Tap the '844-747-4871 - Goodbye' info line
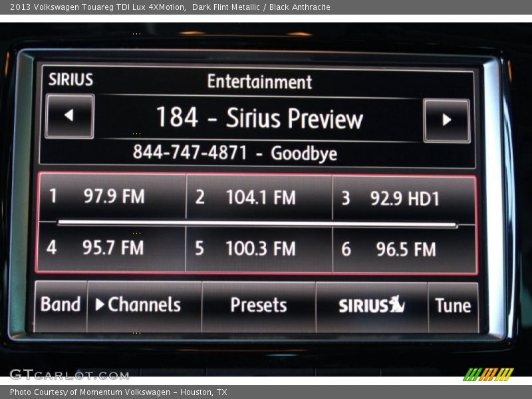Image resolution: width=532 pixels, height=399 pixels. 235,153
